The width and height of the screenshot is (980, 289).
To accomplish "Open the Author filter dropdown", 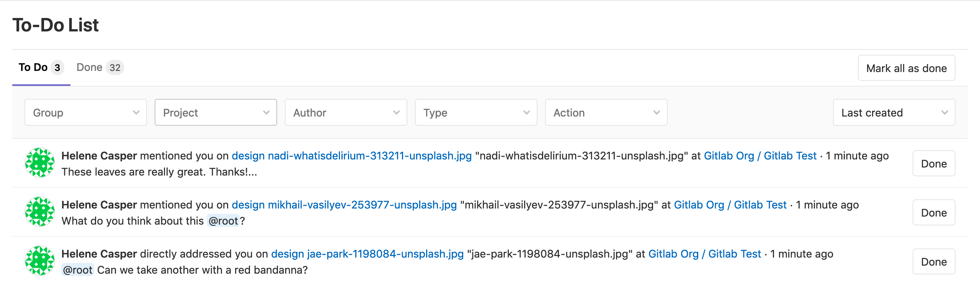I will coord(345,112).
